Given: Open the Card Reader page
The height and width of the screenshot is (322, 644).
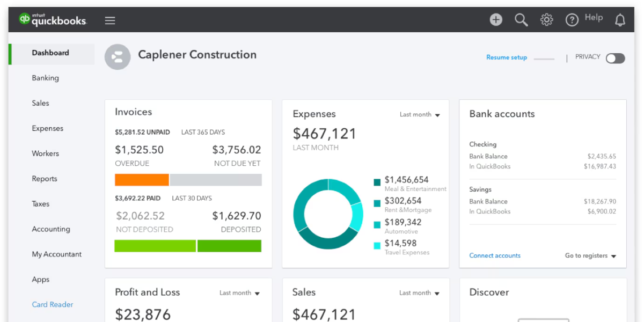Looking at the screenshot, I should click(x=52, y=304).
